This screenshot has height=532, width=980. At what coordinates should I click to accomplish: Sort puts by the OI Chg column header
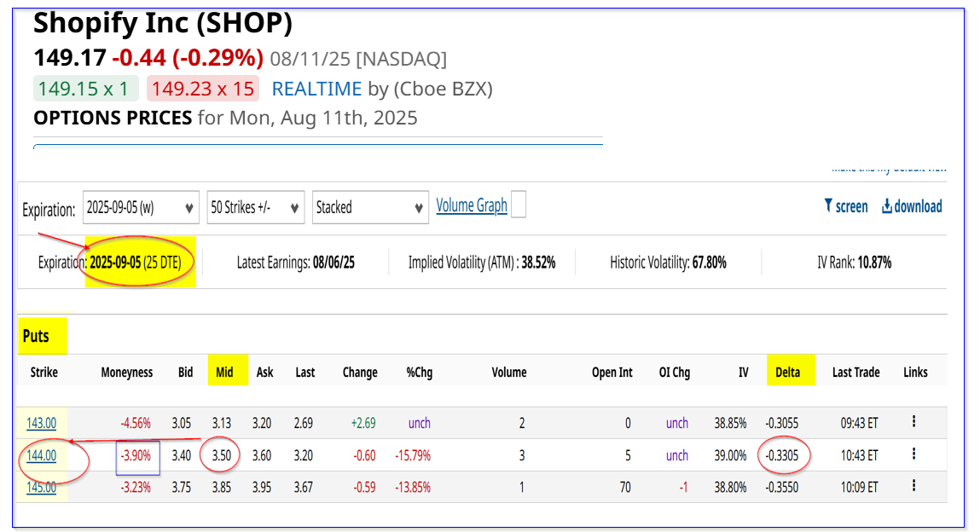(x=675, y=373)
